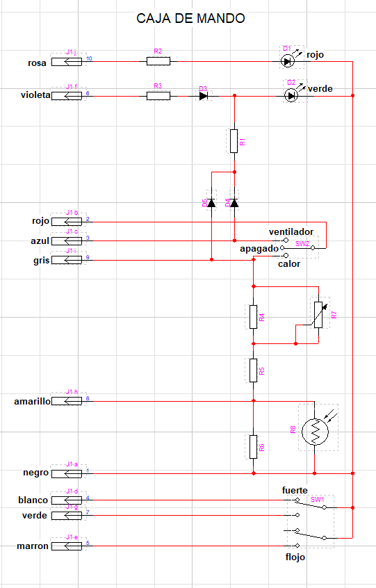The image size is (376, 588).
Task: Select resistor R3 on violeta line
Action: (158, 96)
